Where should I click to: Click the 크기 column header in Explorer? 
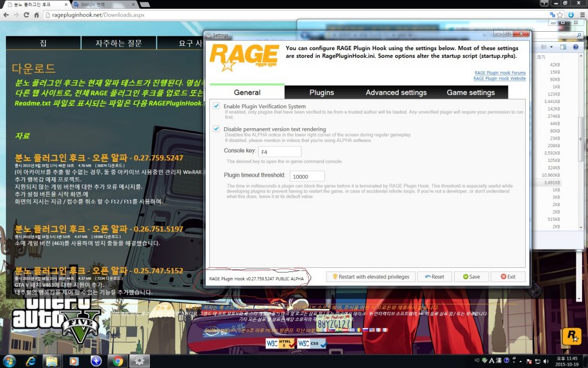point(541,57)
